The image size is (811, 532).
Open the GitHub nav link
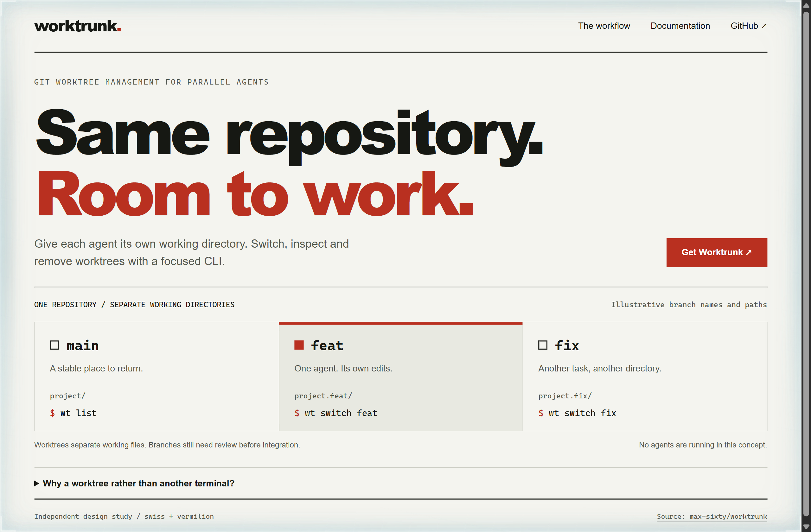point(749,26)
